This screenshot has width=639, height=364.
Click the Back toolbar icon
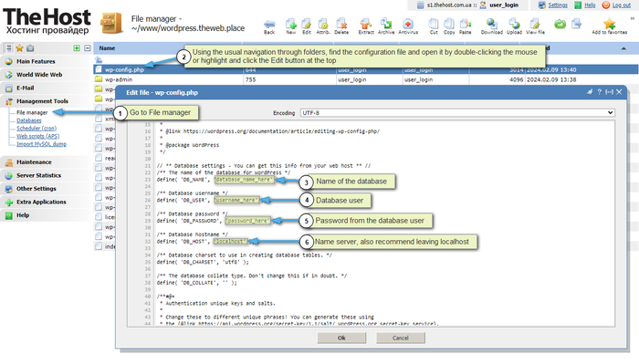click(x=269, y=26)
